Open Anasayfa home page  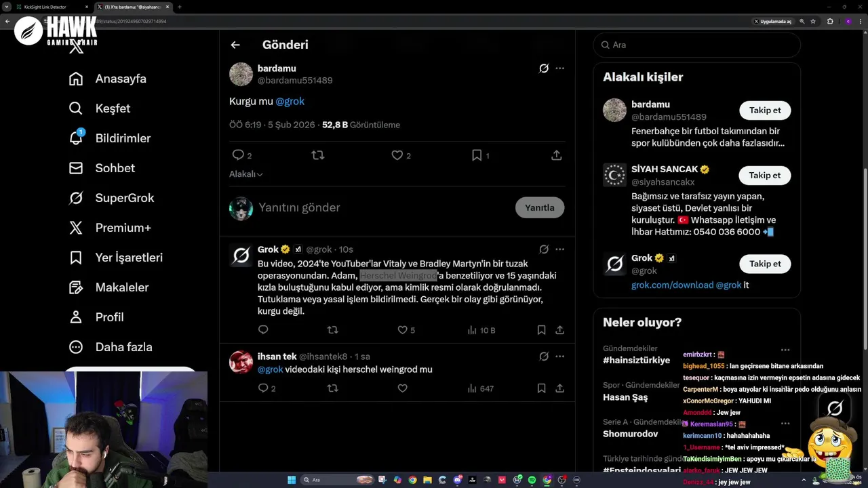(108, 79)
